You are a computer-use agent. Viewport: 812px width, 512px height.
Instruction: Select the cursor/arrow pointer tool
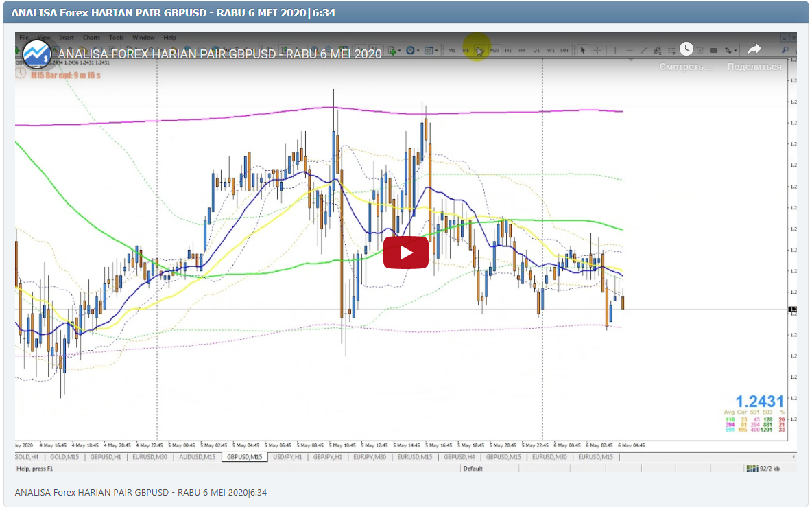coord(582,50)
